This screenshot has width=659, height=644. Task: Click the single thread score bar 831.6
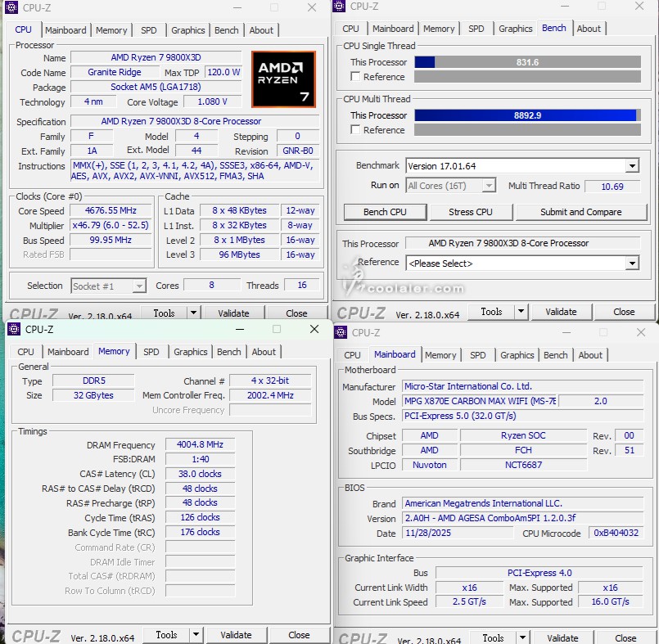[527, 62]
